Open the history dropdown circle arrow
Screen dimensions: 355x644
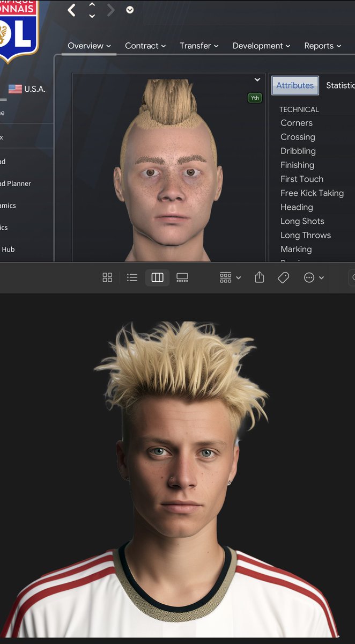pyautogui.click(x=130, y=10)
